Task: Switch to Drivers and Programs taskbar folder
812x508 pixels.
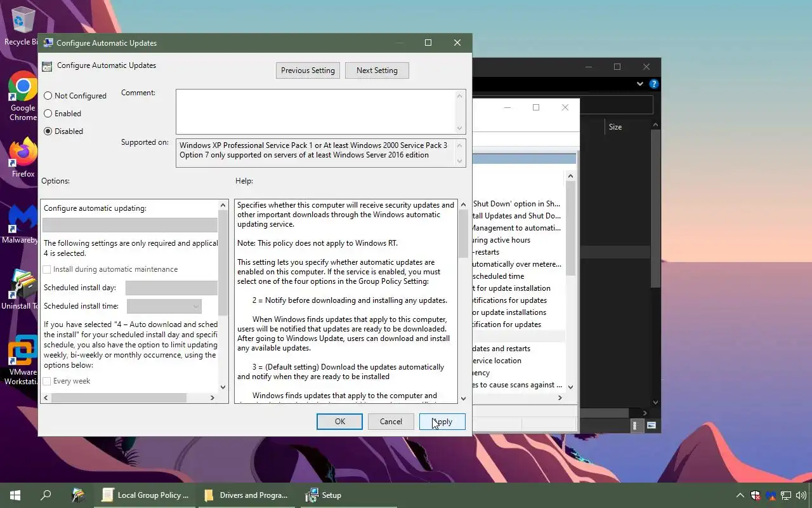Action: pyautogui.click(x=247, y=495)
